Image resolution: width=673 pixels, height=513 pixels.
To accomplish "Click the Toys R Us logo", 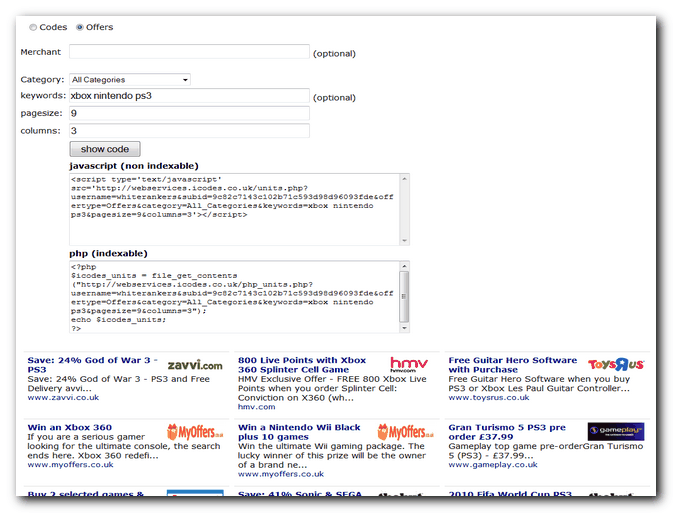I will click(x=616, y=366).
